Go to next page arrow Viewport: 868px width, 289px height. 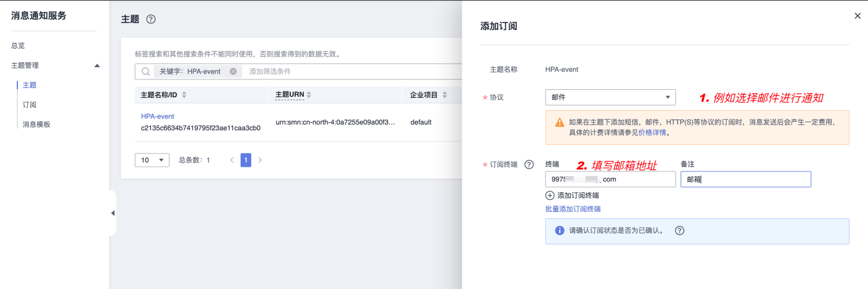tap(260, 160)
